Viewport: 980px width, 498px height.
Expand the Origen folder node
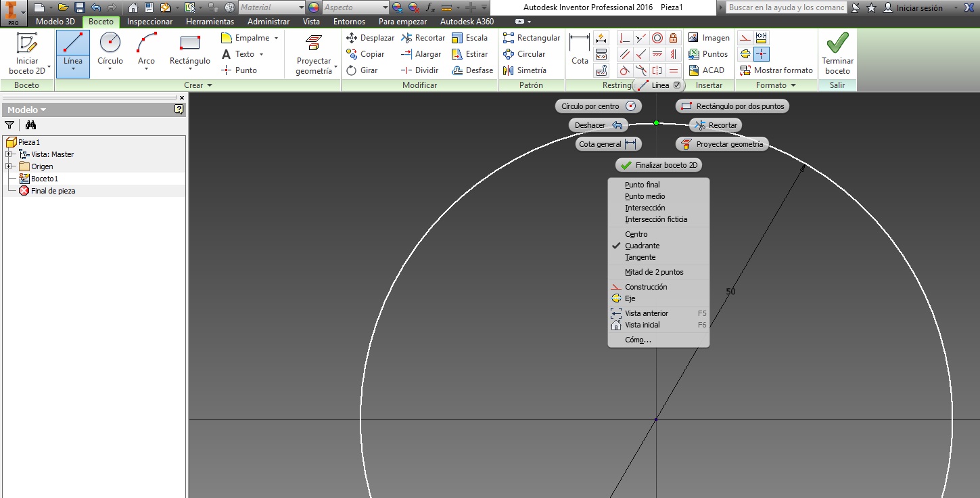[9, 166]
